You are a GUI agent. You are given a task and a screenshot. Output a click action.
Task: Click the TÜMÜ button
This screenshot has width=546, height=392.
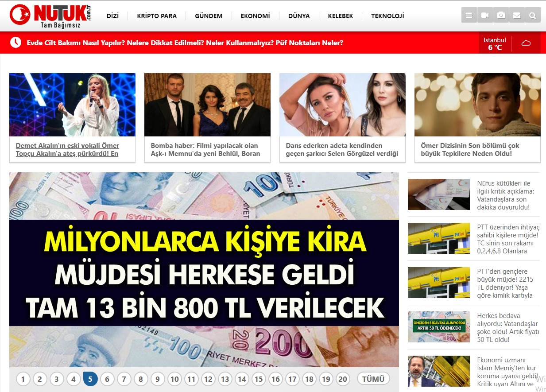[x=373, y=379]
